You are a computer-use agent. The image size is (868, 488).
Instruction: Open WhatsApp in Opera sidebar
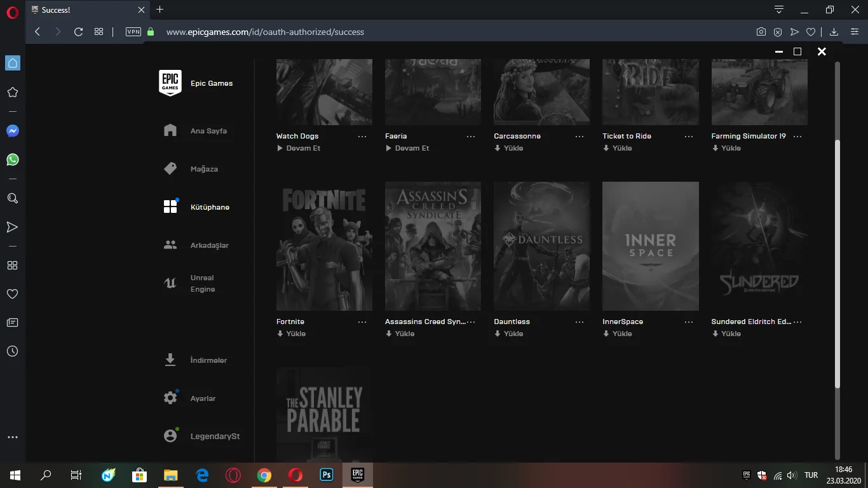point(12,160)
